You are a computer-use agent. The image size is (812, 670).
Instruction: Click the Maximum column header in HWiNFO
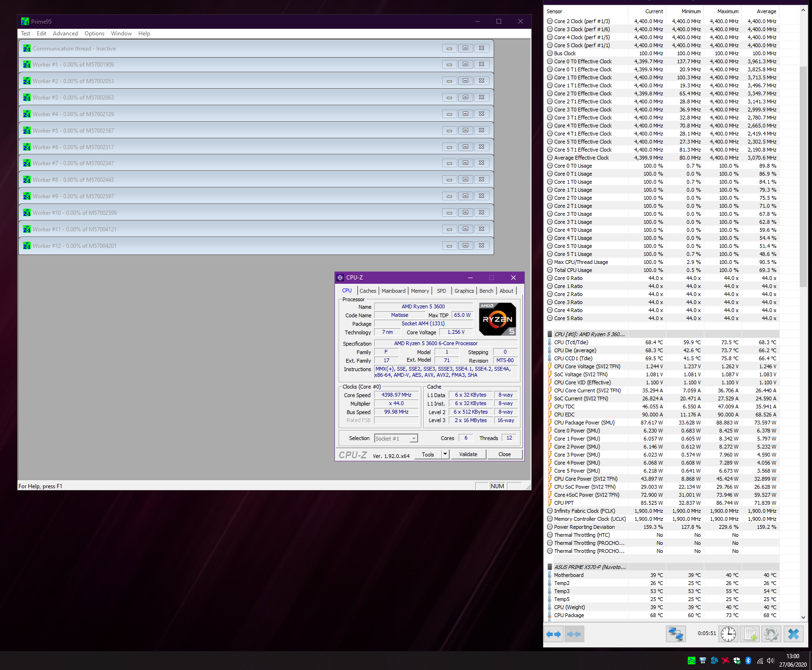(x=722, y=11)
